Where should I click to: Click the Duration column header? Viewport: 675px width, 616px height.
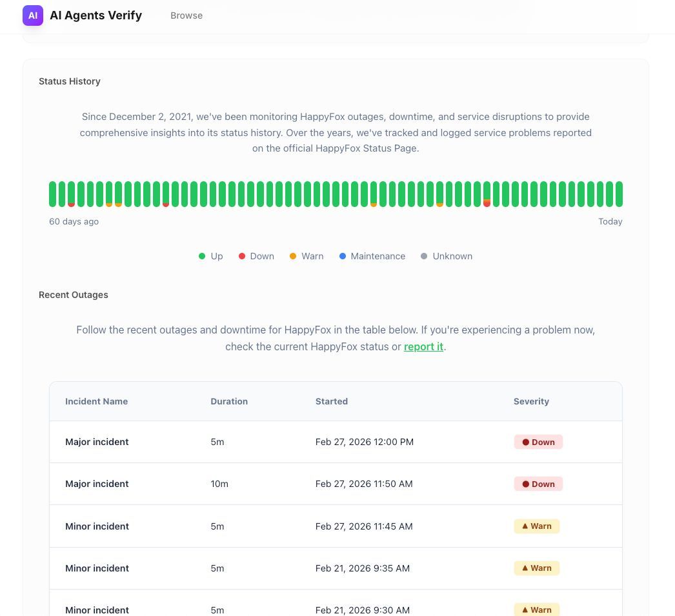click(229, 401)
